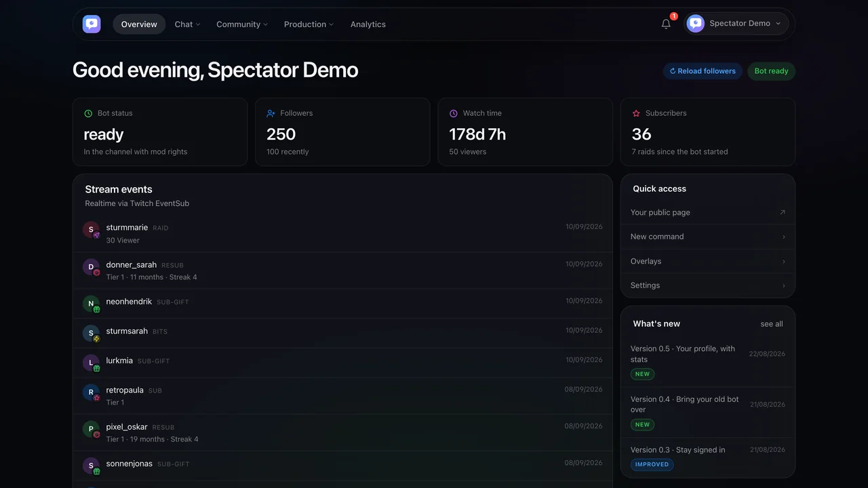Click the 'Tier 1 · 19 months · Streak 4' text
Screen dimensions: 868x488
153,439
